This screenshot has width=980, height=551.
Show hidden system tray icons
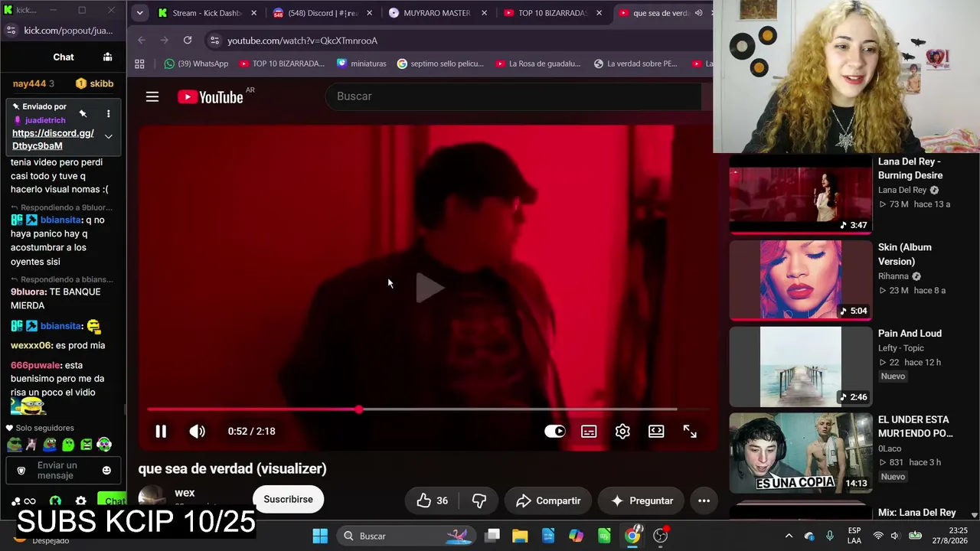point(789,536)
